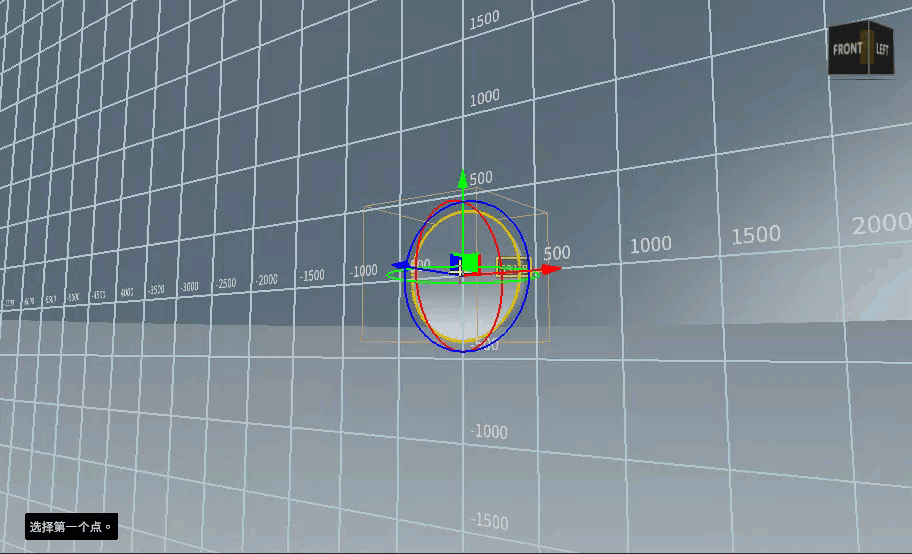Click the '2000' label on the horizontal axis
This screenshot has width=912, height=554.
pos(881,224)
